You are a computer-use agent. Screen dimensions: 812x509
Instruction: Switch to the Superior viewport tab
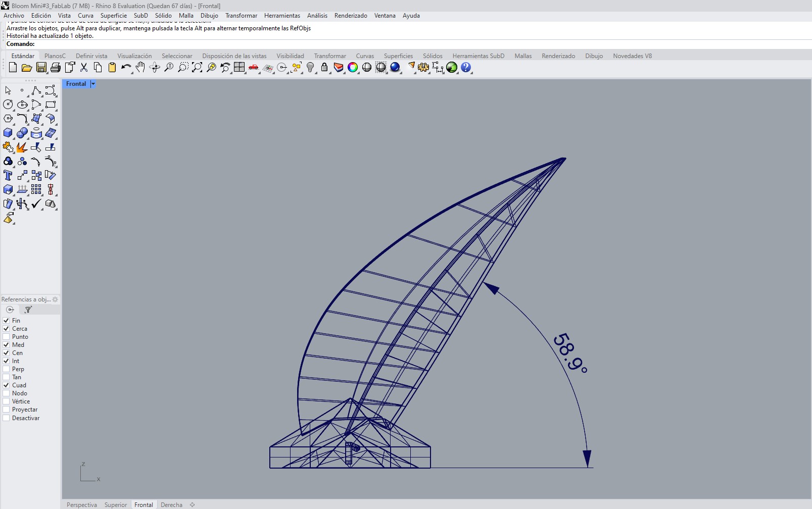click(x=116, y=505)
